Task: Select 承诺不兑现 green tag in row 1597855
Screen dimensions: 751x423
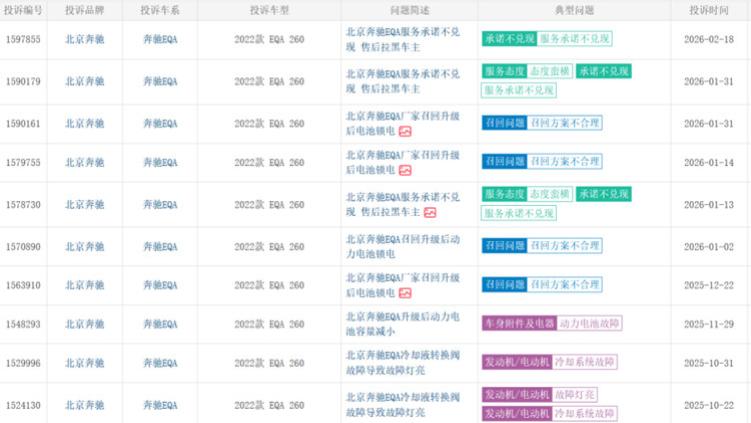Action: click(x=509, y=39)
